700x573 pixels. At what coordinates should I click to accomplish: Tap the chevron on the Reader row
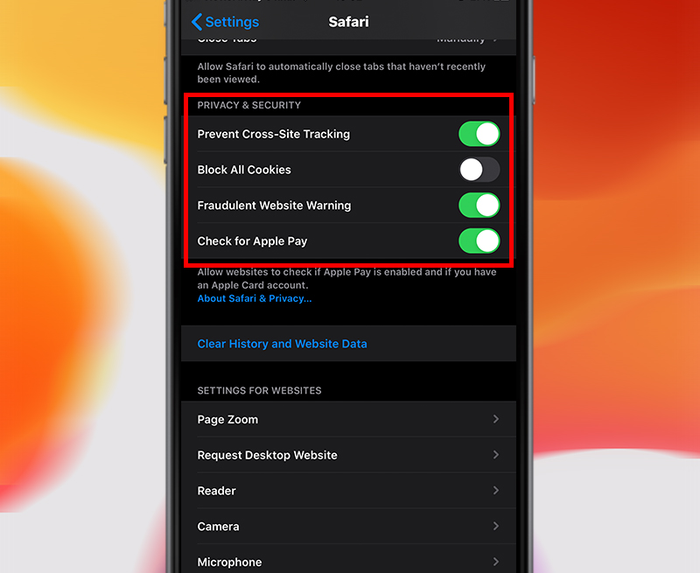click(496, 490)
